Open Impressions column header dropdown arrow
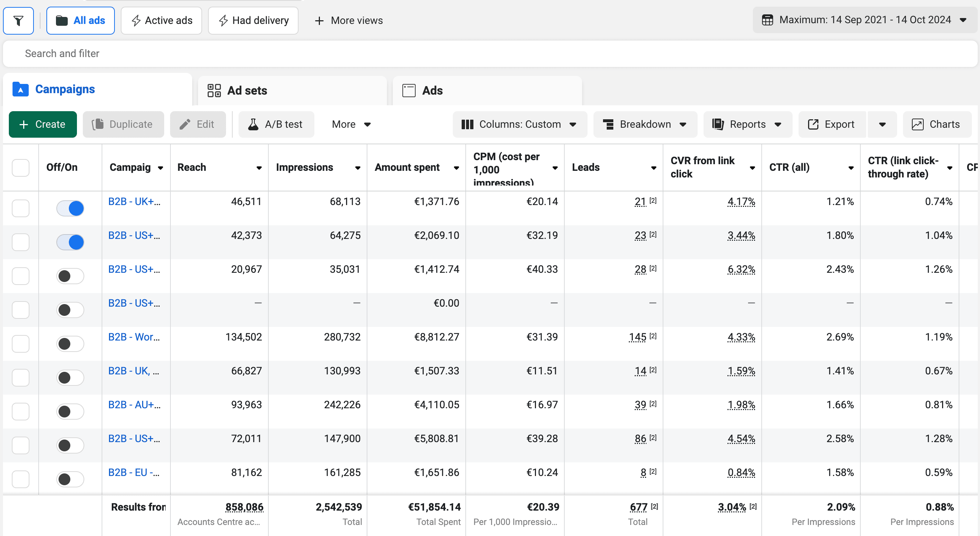The image size is (980, 536). 357,168
